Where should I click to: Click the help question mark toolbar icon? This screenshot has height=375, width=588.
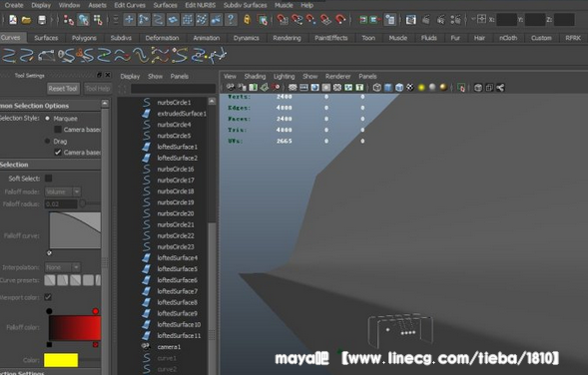(231, 20)
